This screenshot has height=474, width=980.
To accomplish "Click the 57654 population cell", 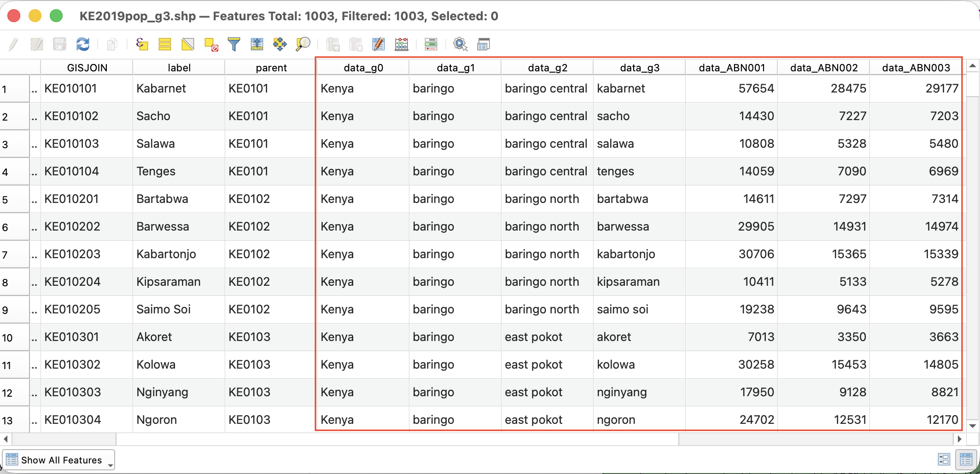I will tap(732, 88).
